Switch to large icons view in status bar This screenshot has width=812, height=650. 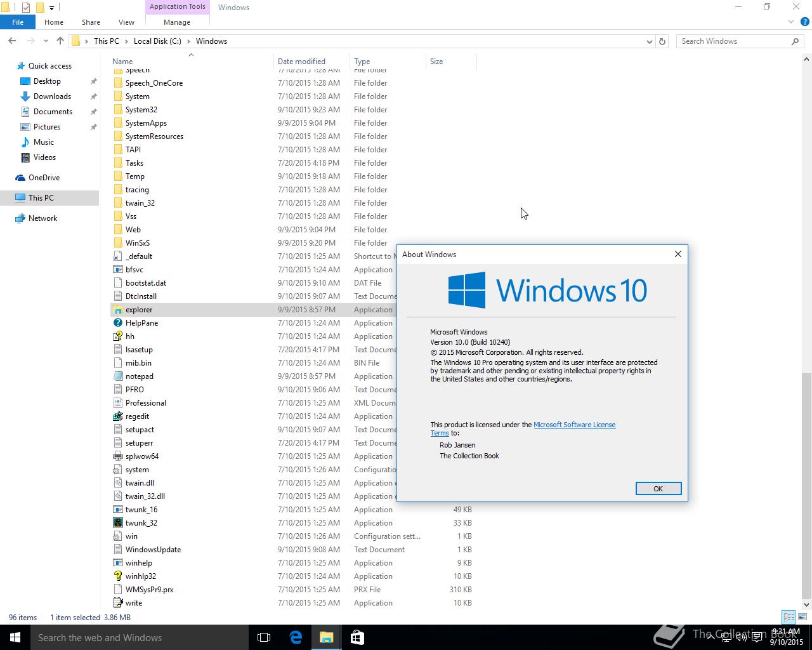click(804, 617)
